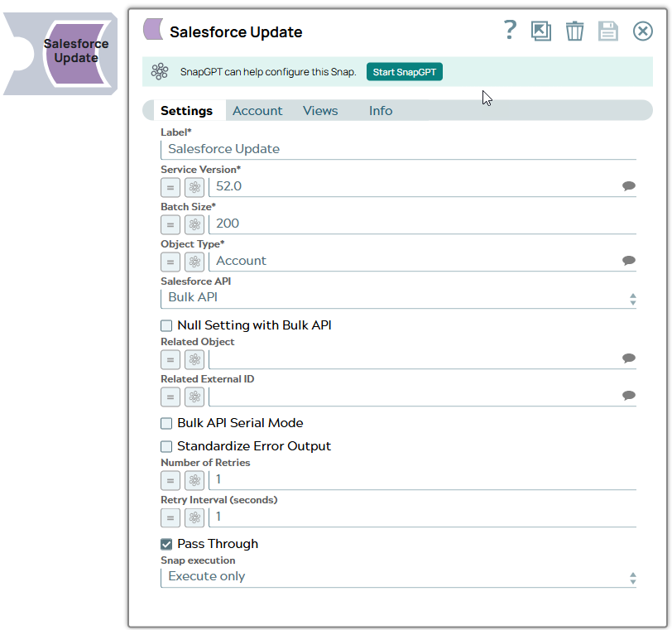Delete the Snap using the trash icon
The width and height of the screenshot is (672, 630).
[574, 31]
